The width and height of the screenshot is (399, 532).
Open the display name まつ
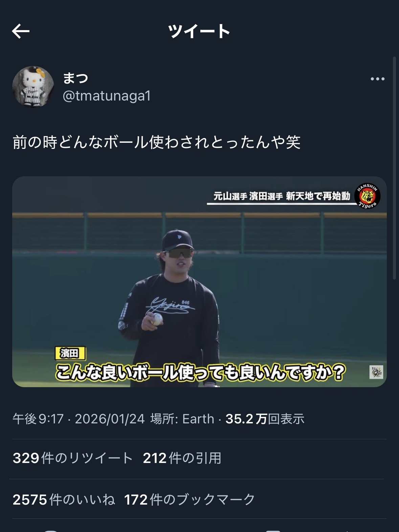(x=75, y=78)
